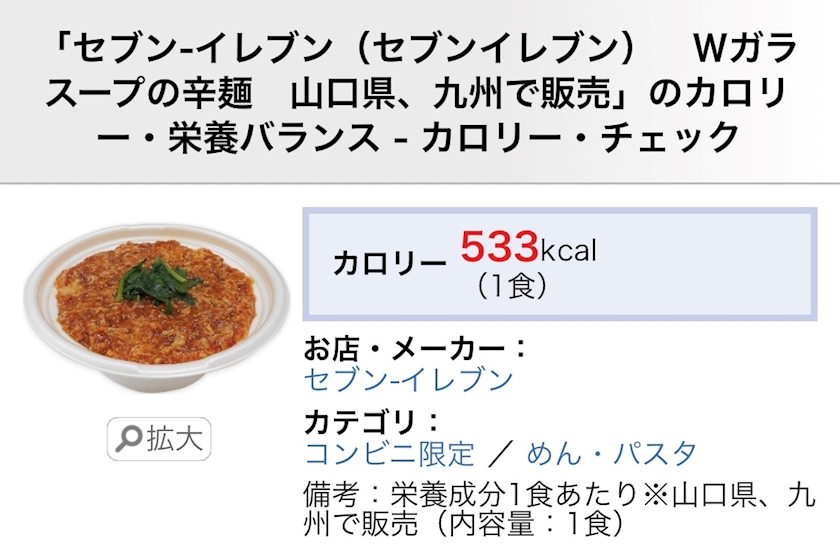Viewport: 840px width, 559px height.
Task: Open the セブン-イレブン maker link
Action: coord(408,379)
